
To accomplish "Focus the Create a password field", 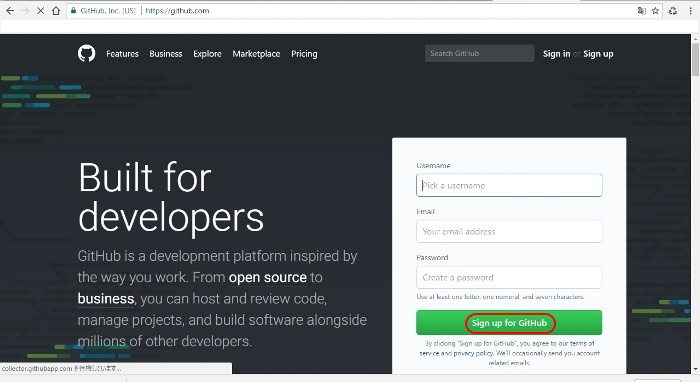I will click(509, 277).
